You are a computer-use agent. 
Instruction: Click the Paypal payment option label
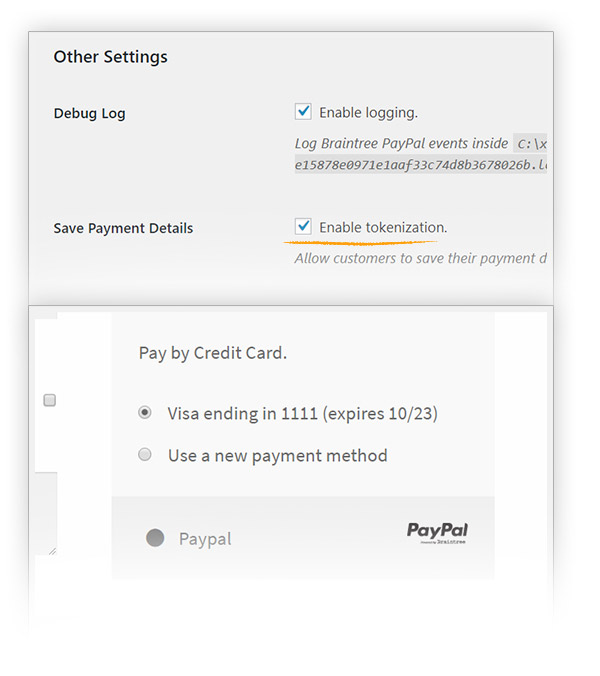pyautogui.click(x=205, y=539)
